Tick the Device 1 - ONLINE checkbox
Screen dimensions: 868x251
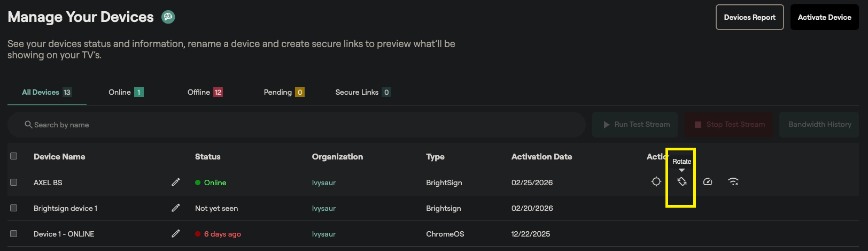coord(14,234)
